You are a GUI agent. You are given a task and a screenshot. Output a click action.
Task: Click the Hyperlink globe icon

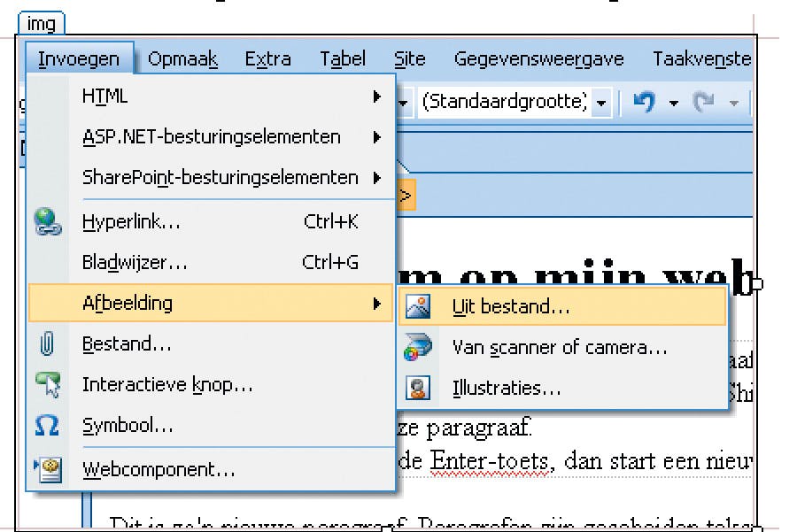point(46,222)
